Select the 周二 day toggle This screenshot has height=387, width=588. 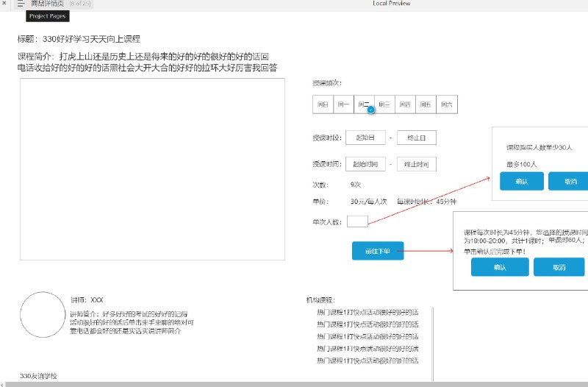pyautogui.click(x=364, y=104)
